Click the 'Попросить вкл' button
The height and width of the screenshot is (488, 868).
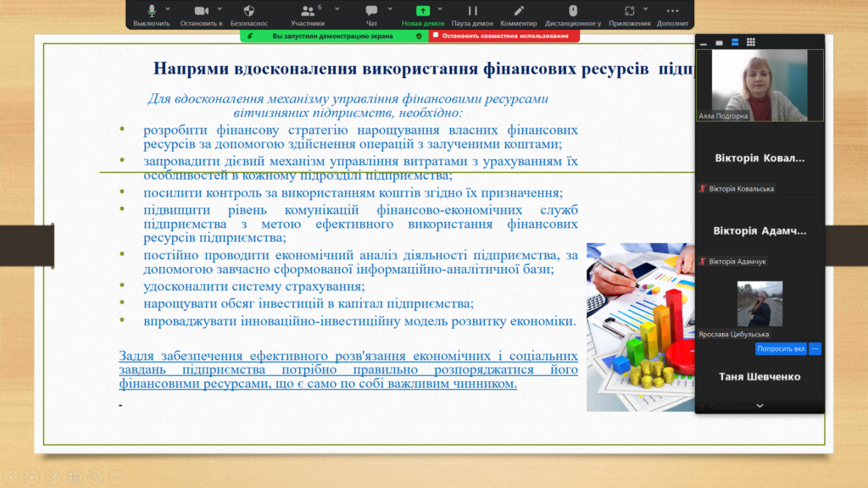pos(781,348)
